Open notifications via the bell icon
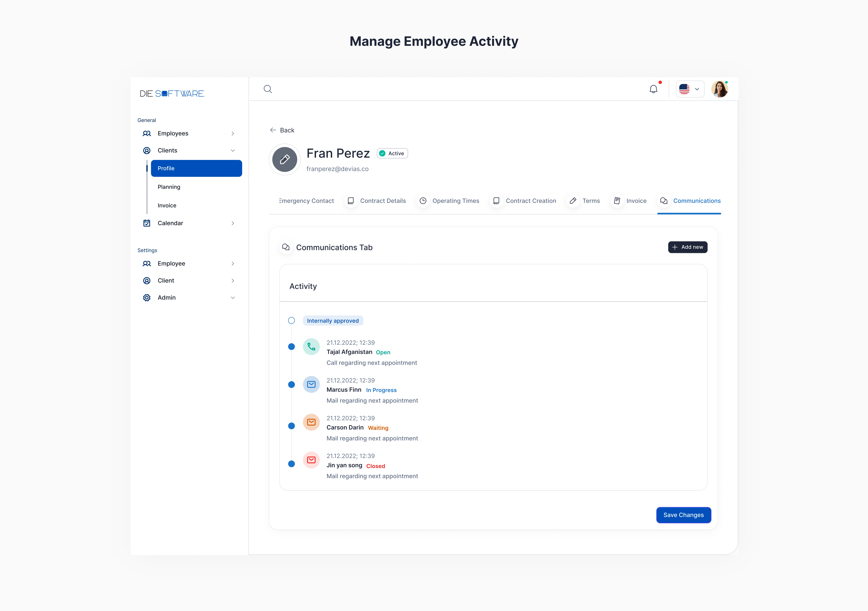 [653, 89]
